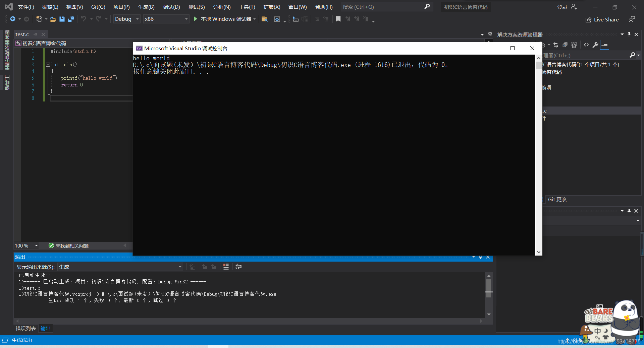Click the Solution Explorer search field
This screenshot has height=348, width=644.
tap(585, 55)
